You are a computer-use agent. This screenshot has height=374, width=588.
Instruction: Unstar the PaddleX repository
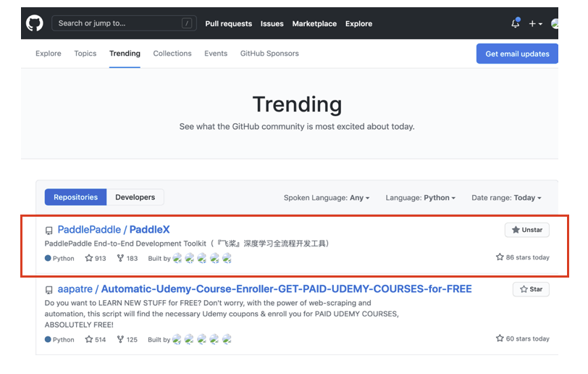coord(527,230)
